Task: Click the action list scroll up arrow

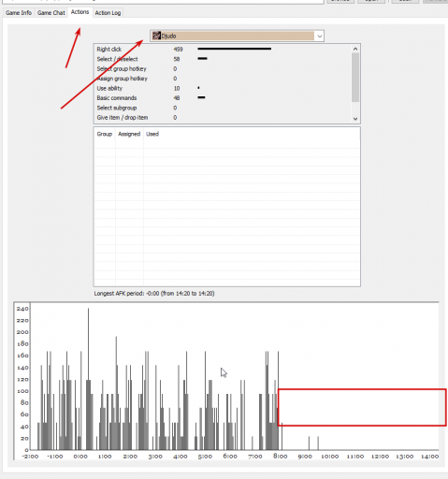Action: point(355,49)
